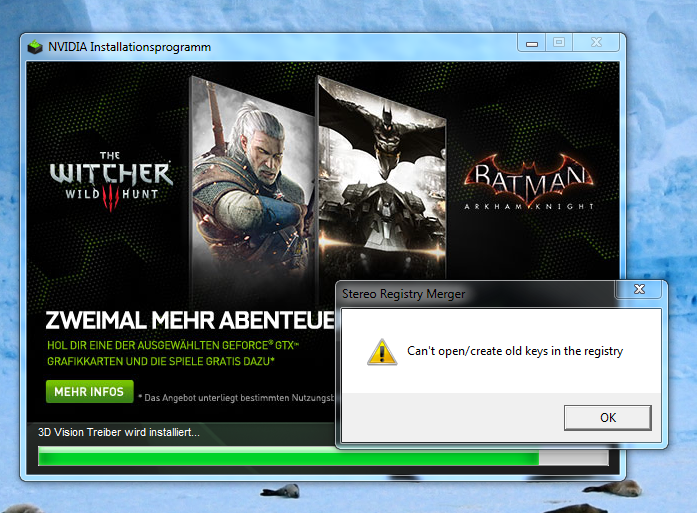Minimize the NVIDIA Installationsprogramm window

(x=532, y=43)
